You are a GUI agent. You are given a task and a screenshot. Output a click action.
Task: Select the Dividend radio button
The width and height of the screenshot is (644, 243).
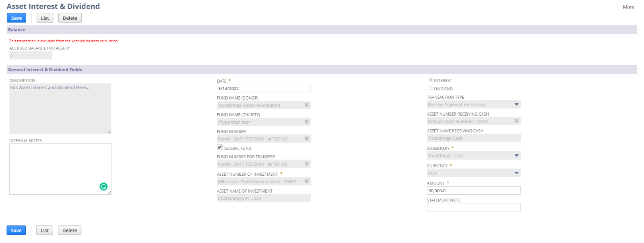(x=431, y=88)
